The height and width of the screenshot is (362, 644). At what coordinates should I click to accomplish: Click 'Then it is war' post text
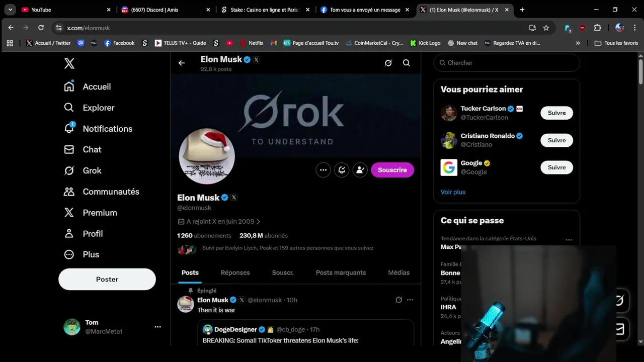pyautogui.click(x=216, y=310)
